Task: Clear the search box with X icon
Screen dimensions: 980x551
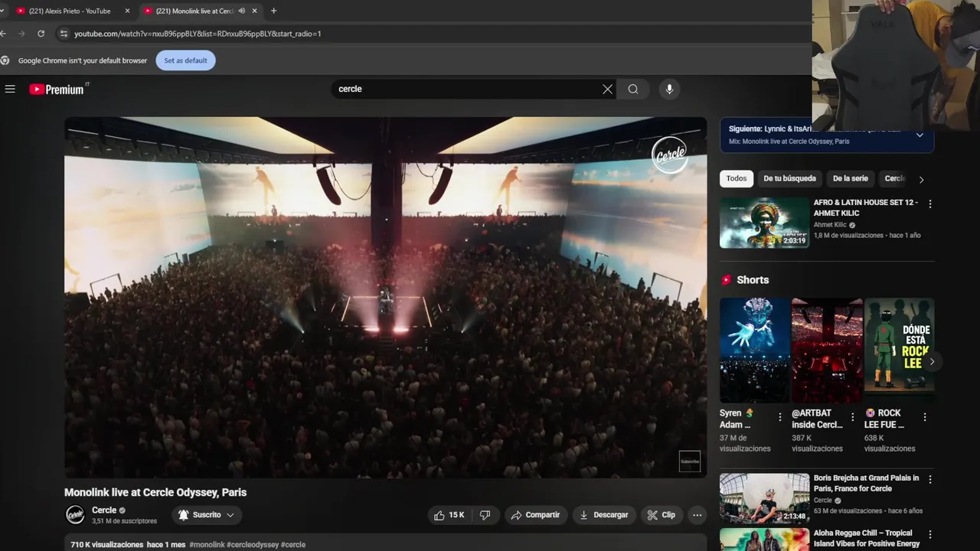Action: coord(607,89)
